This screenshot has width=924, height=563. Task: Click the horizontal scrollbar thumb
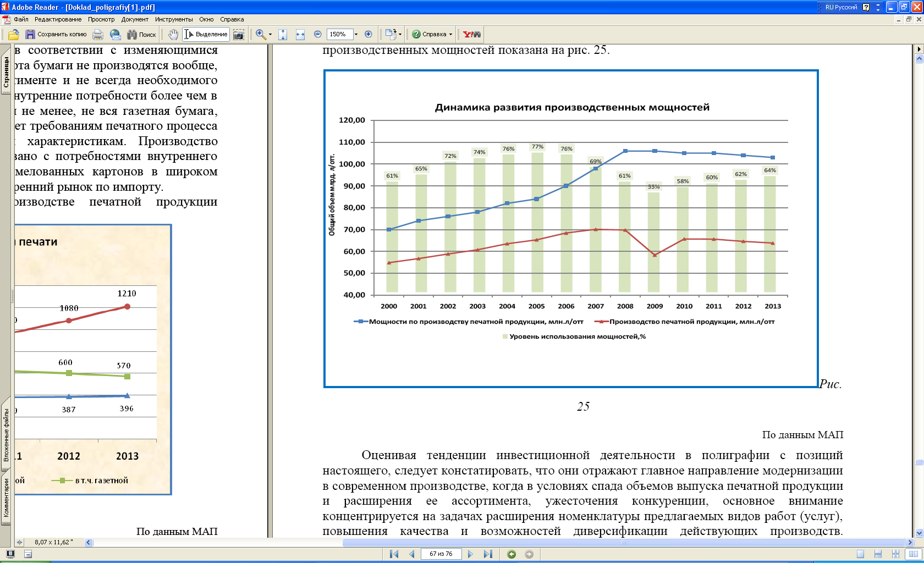point(624,542)
